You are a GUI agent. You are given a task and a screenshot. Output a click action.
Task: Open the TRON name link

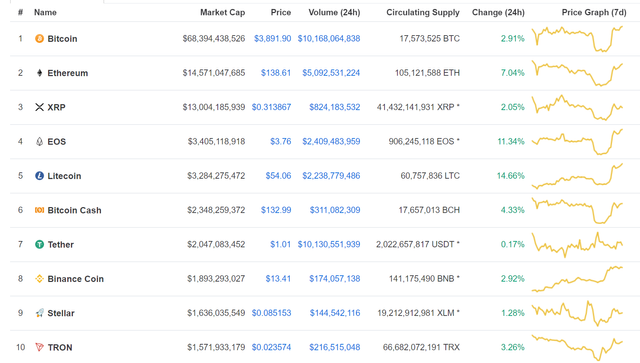[x=60, y=347]
